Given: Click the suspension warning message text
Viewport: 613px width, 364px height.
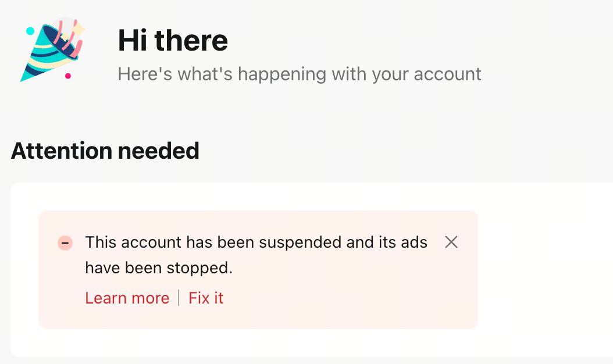Looking at the screenshot, I should pos(256,255).
